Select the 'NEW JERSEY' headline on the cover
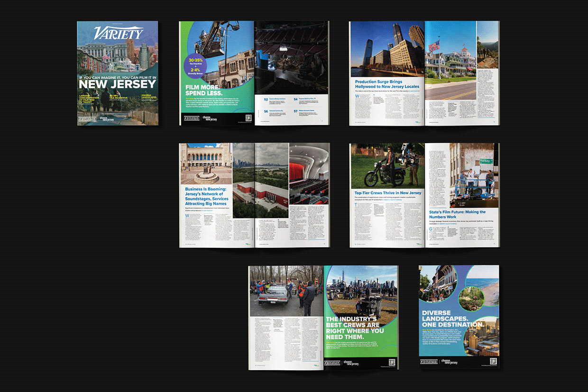Viewport: 588px width, 392px height. click(117, 84)
